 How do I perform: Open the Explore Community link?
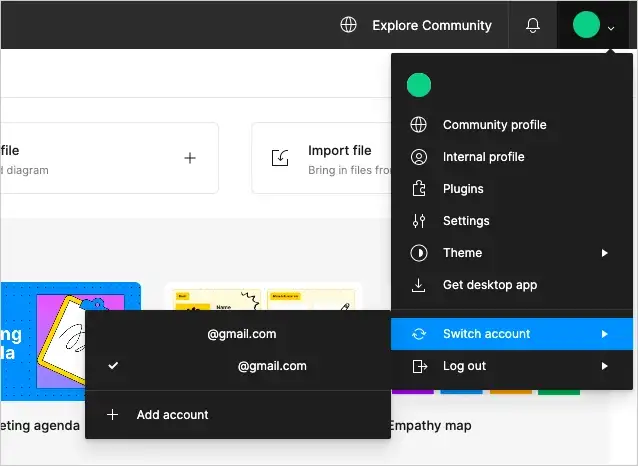431,25
